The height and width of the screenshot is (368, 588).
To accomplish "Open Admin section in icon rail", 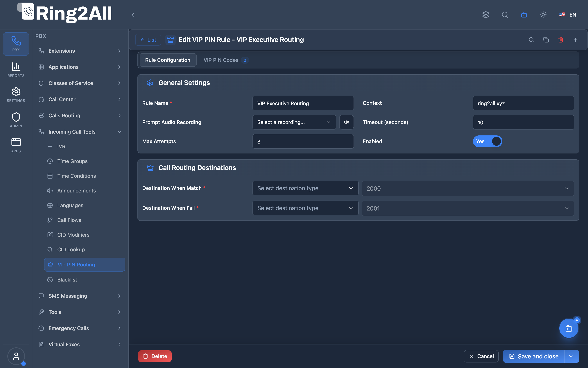I will [x=16, y=120].
